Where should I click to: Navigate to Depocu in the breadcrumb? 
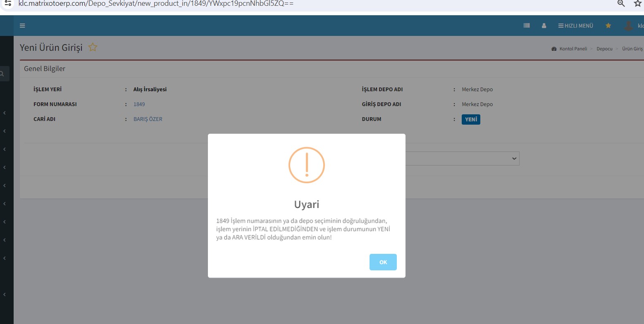click(604, 49)
